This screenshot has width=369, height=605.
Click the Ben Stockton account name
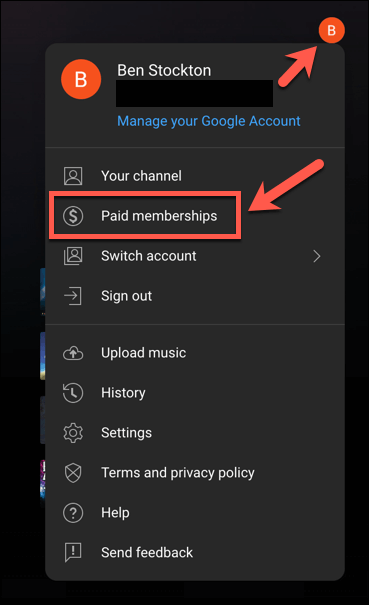click(164, 70)
